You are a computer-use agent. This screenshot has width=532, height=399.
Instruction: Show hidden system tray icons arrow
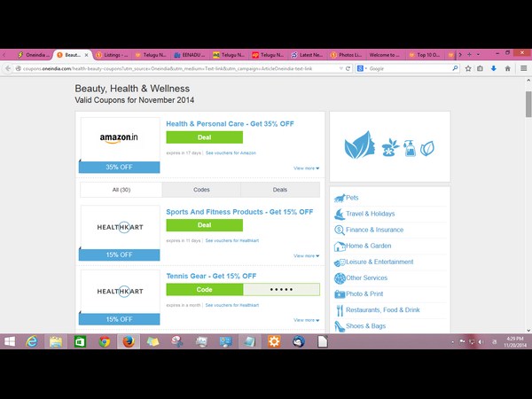pyautogui.click(x=452, y=342)
